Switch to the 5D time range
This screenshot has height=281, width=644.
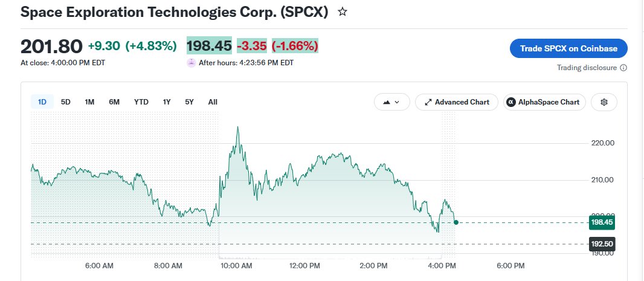click(66, 102)
